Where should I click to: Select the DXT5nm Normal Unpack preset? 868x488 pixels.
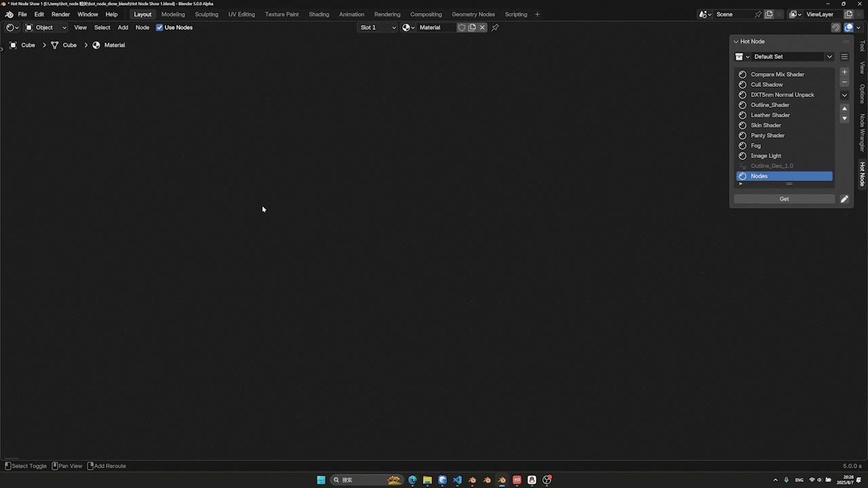785,95
